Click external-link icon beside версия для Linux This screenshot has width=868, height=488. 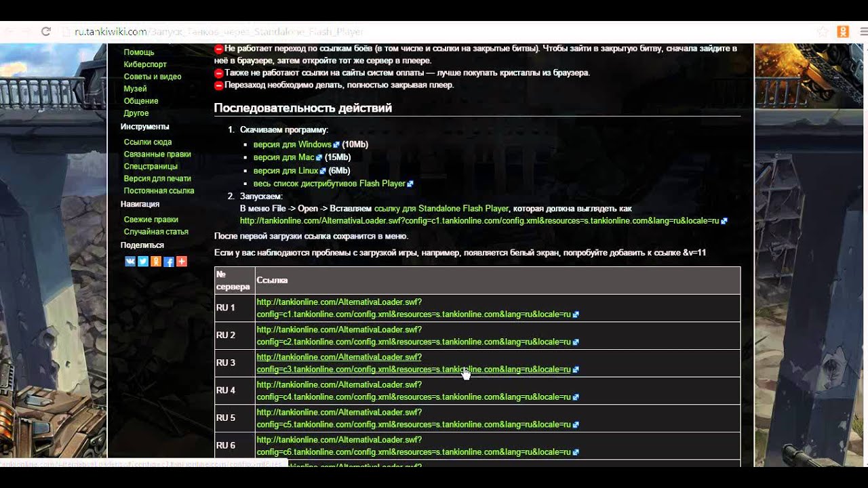click(323, 171)
